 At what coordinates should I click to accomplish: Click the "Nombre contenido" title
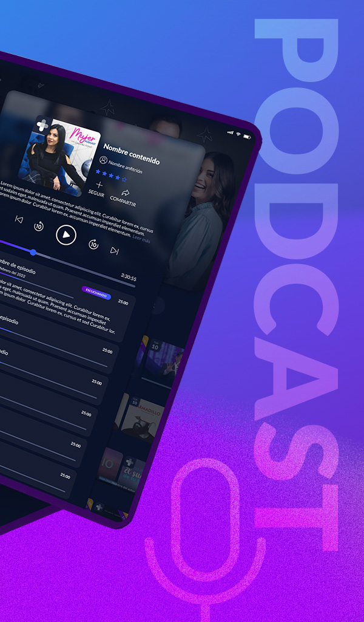[x=132, y=154]
